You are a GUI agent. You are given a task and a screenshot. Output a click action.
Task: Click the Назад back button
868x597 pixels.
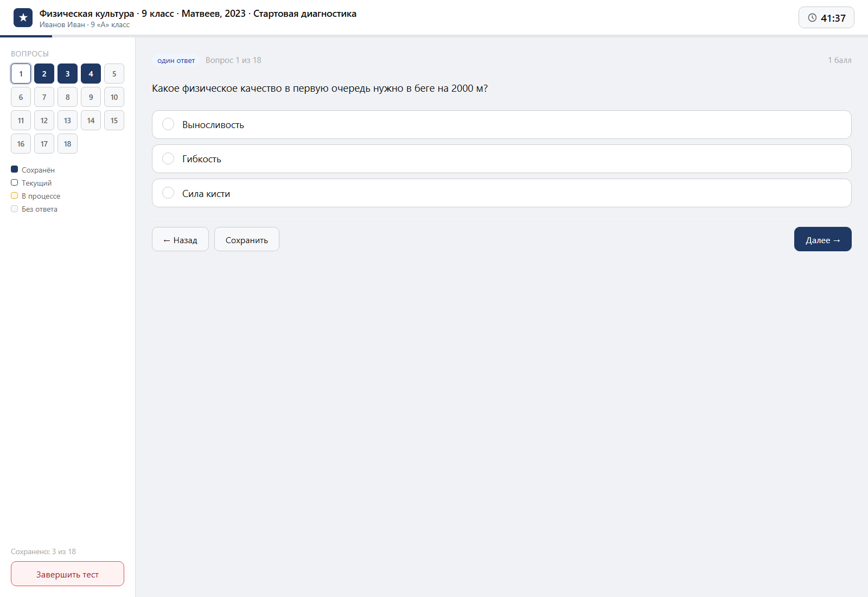tap(180, 239)
